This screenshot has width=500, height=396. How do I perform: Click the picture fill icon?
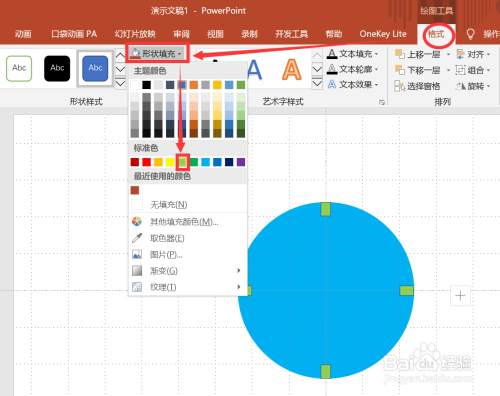(x=137, y=254)
